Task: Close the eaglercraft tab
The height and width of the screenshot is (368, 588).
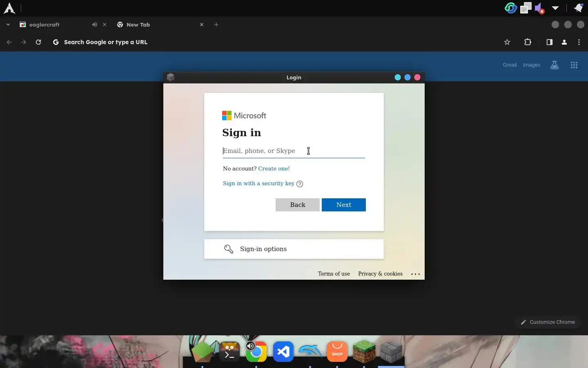Action: (105, 25)
